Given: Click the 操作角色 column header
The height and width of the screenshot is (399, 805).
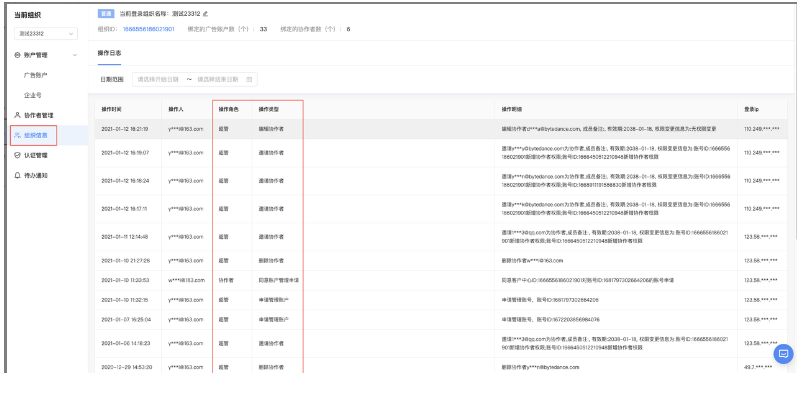Looking at the screenshot, I should pos(228,109).
